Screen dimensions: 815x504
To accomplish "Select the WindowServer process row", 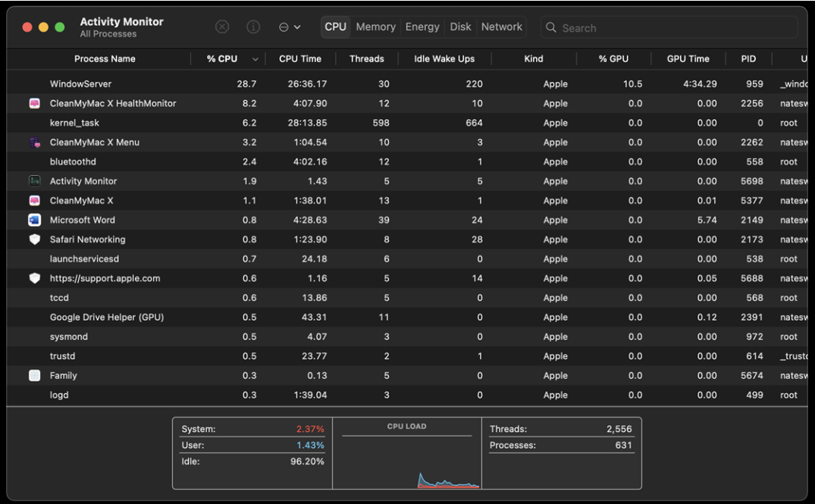I will click(x=407, y=83).
